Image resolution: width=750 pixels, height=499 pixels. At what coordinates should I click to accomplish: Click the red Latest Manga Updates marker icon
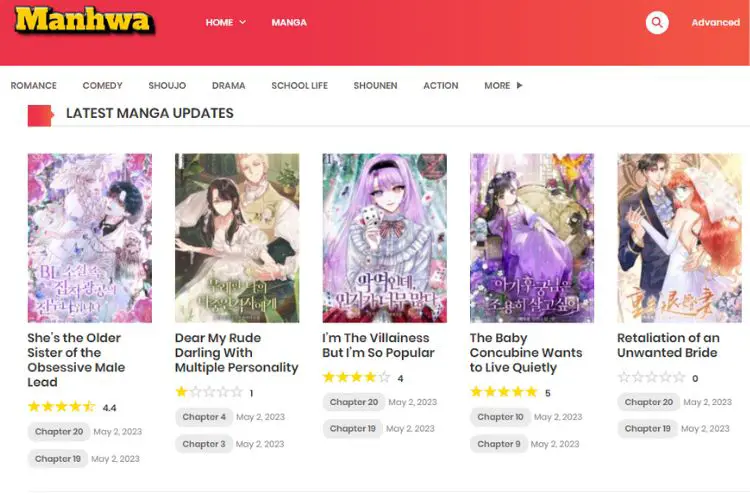coord(40,115)
